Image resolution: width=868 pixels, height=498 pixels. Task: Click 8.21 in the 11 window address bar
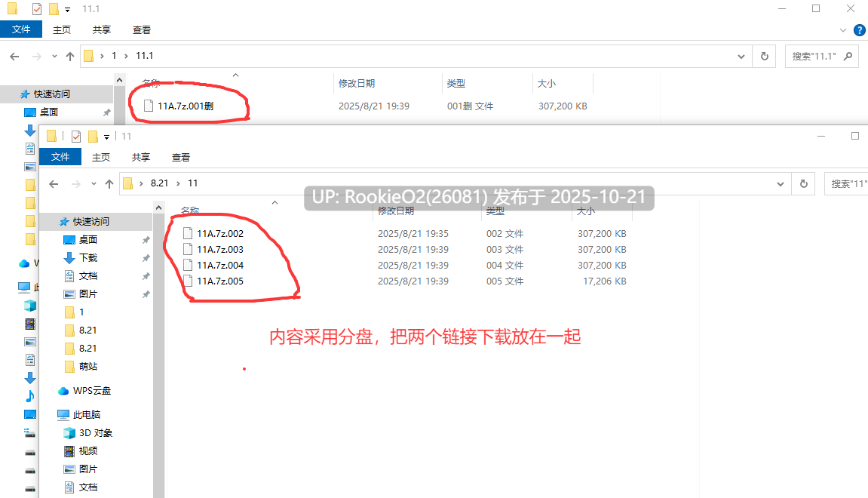coord(159,183)
